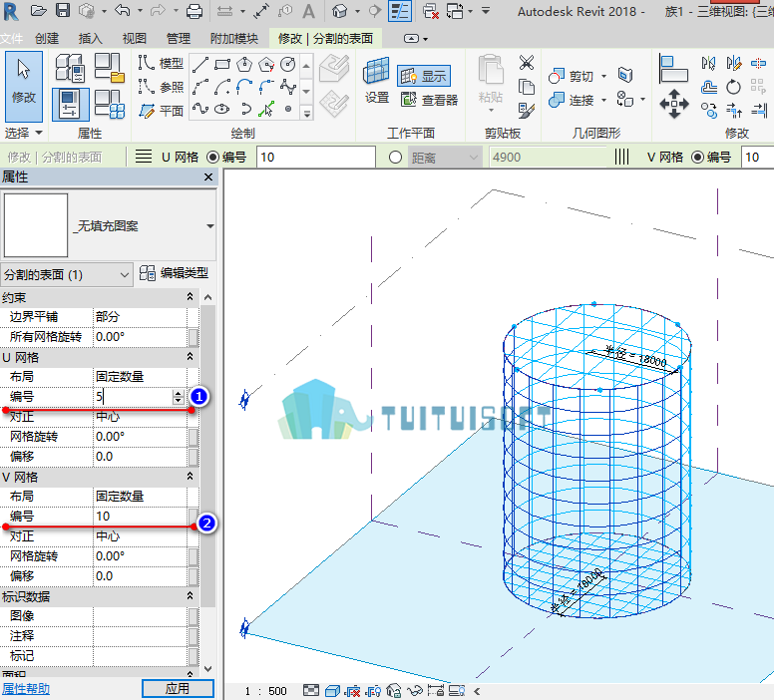Image resolution: width=774 pixels, height=700 pixels.
Task: Select U grid Distance radio button
Action: (x=395, y=157)
